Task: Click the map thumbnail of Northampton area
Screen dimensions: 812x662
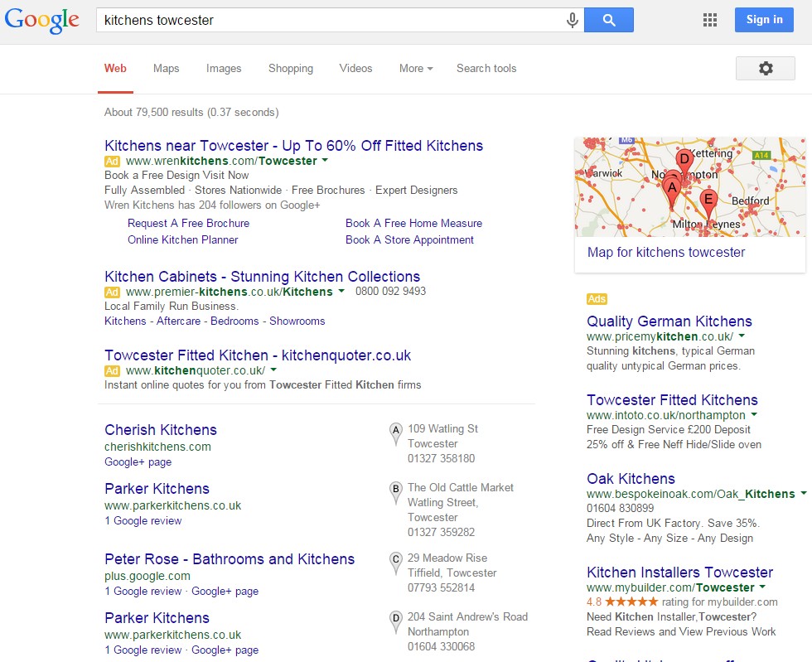Action: pyautogui.click(x=689, y=187)
